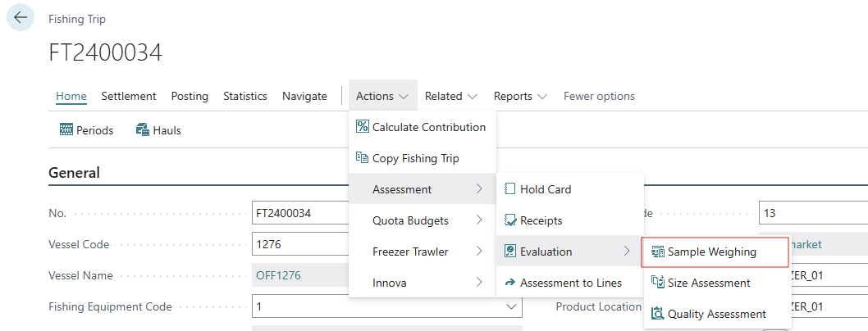The height and width of the screenshot is (331, 868).
Task: Expand Quota Budgets submenu
Action: tap(422, 220)
